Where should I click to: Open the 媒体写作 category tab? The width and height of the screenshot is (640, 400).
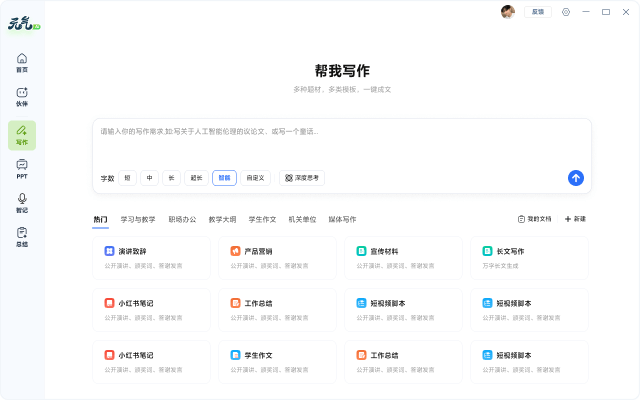tap(342, 219)
